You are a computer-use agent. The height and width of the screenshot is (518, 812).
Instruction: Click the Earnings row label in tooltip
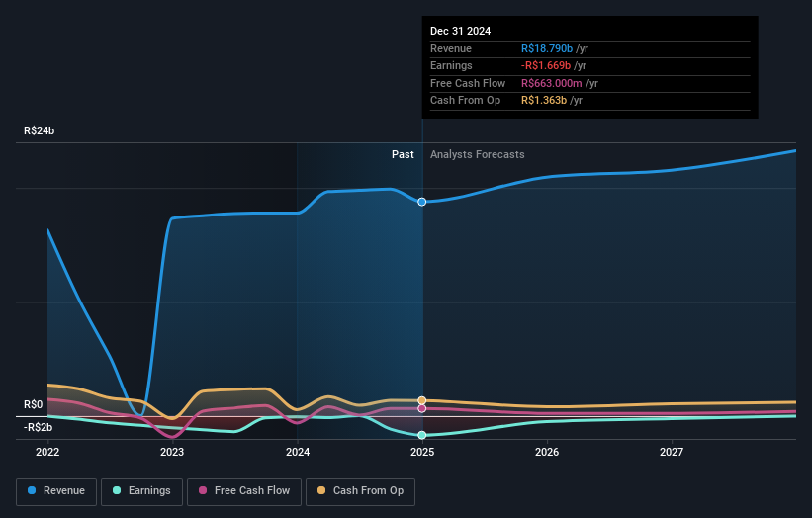451,65
